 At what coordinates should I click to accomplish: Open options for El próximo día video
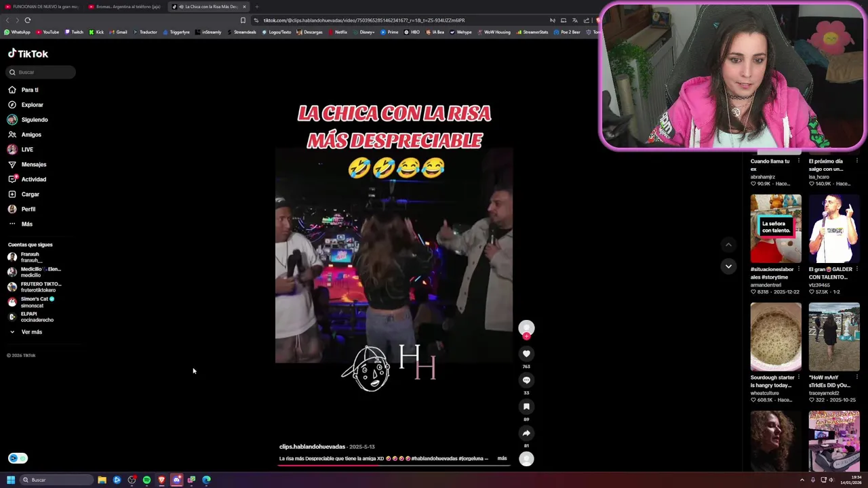856,161
